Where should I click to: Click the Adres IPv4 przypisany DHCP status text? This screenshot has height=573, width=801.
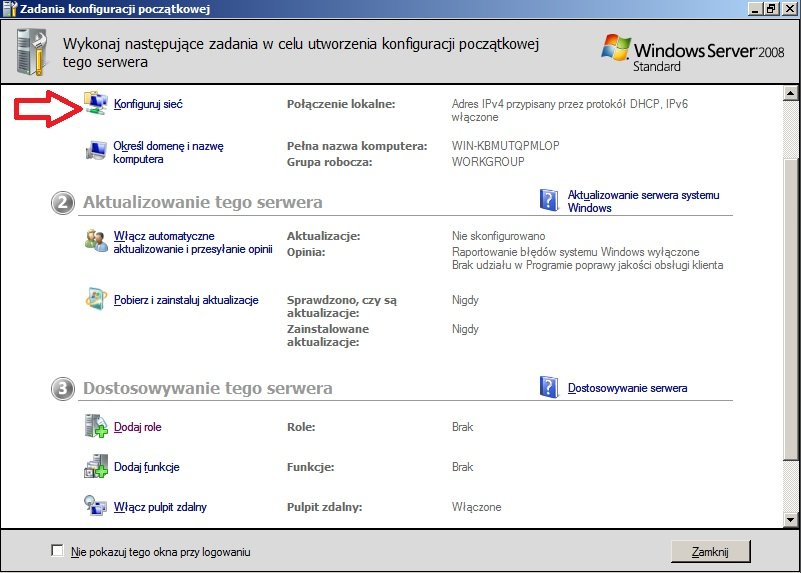point(570,110)
